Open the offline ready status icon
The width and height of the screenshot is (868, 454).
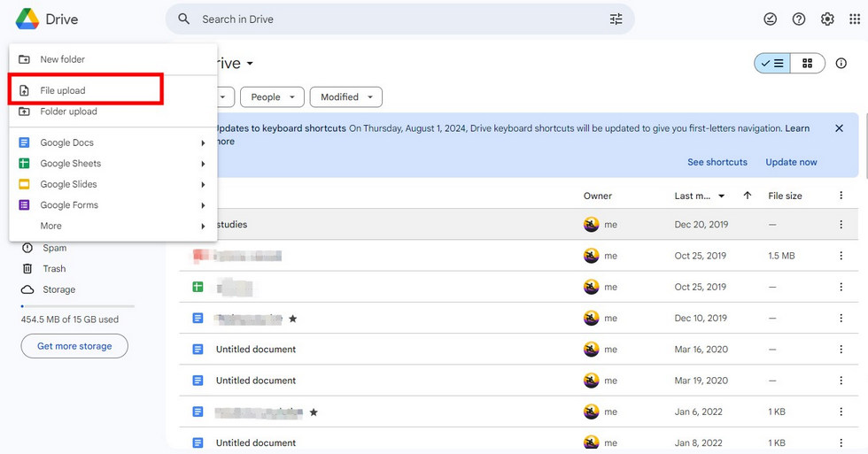tap(770, 19)
